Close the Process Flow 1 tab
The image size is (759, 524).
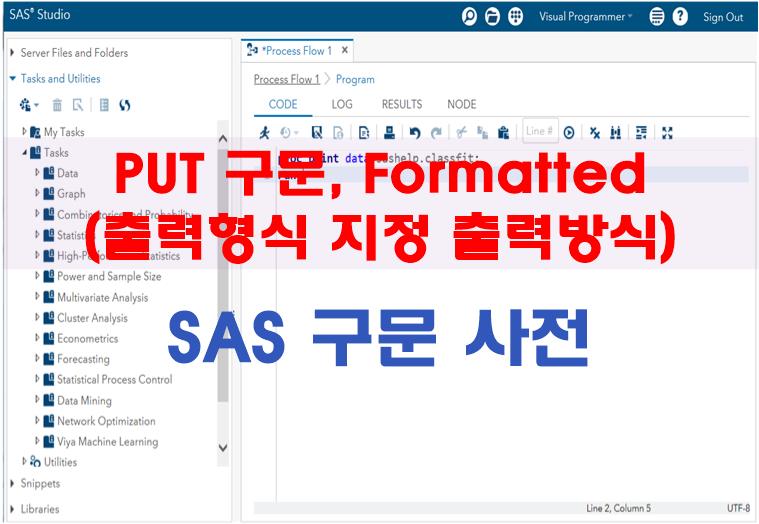click(x=345, y=50)
